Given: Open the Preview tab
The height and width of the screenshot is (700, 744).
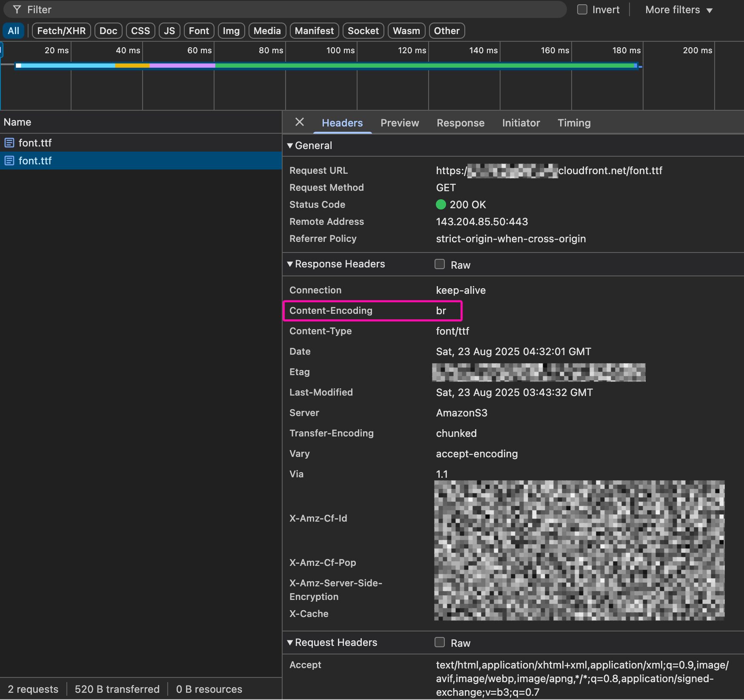Looking at the screenshot, I should click(400, 123).
